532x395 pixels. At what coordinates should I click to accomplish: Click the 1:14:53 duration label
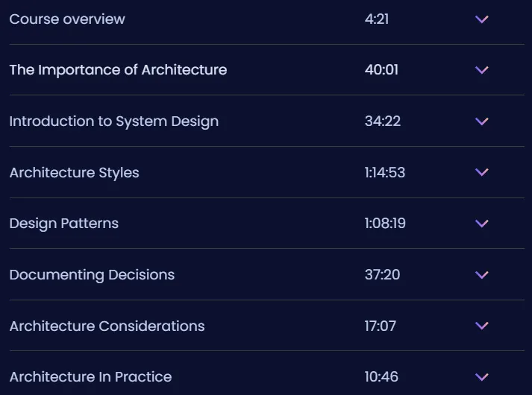[385, 172]
